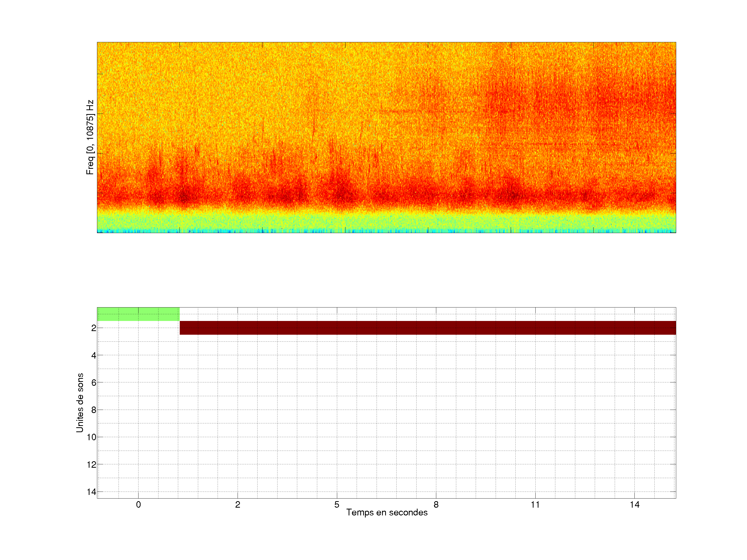
Task: Click x-axis tick label 8
Action: pos(436,505)
